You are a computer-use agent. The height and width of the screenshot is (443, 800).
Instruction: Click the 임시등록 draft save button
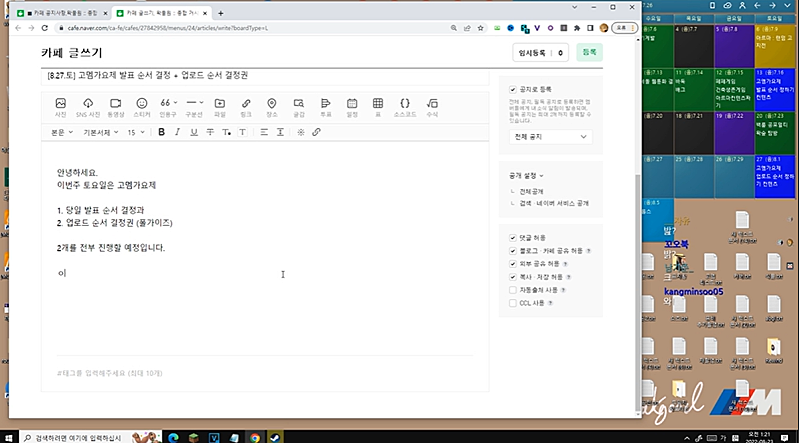(x=532, y=53)
